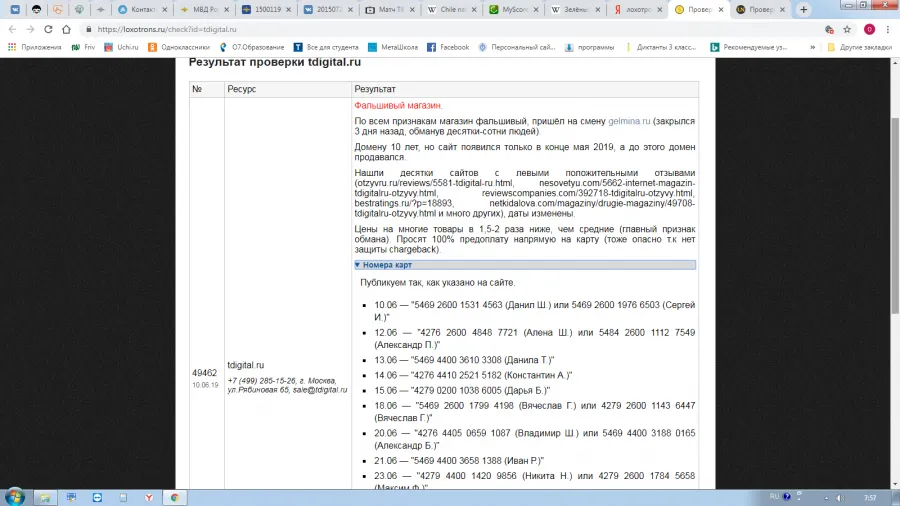Open the Chrome three-dot menu
Image resolution: width=900 pixels, height=506 pixels.
888,29
